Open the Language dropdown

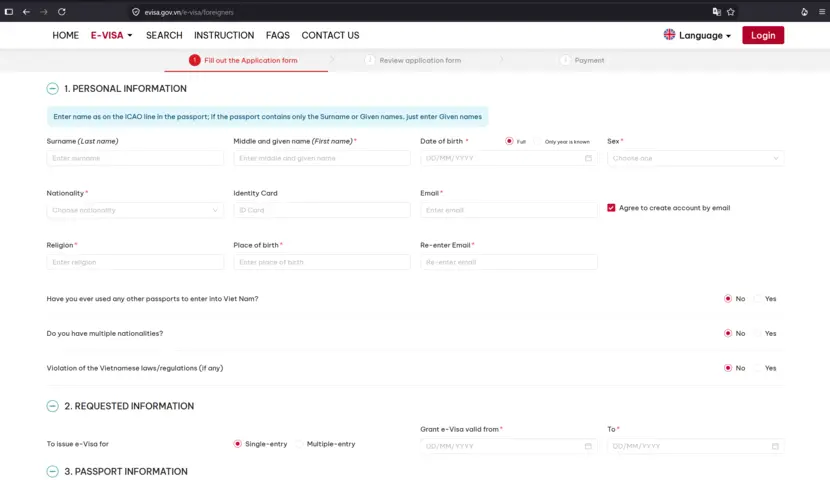point(697,35)
